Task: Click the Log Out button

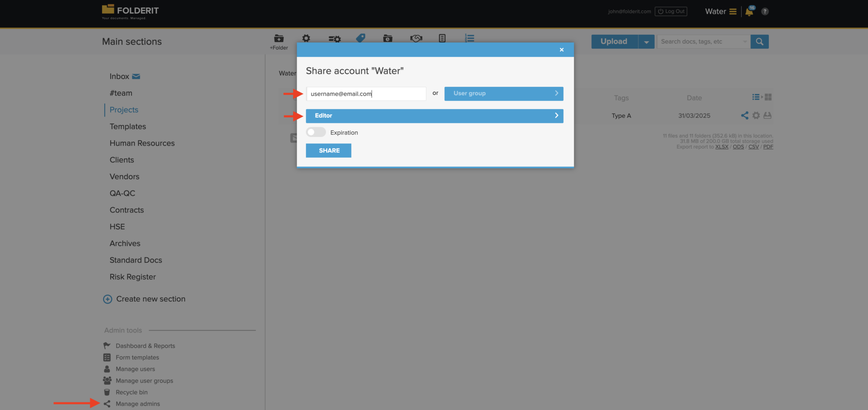Action: pyautogui.click(x=671, y=11)
